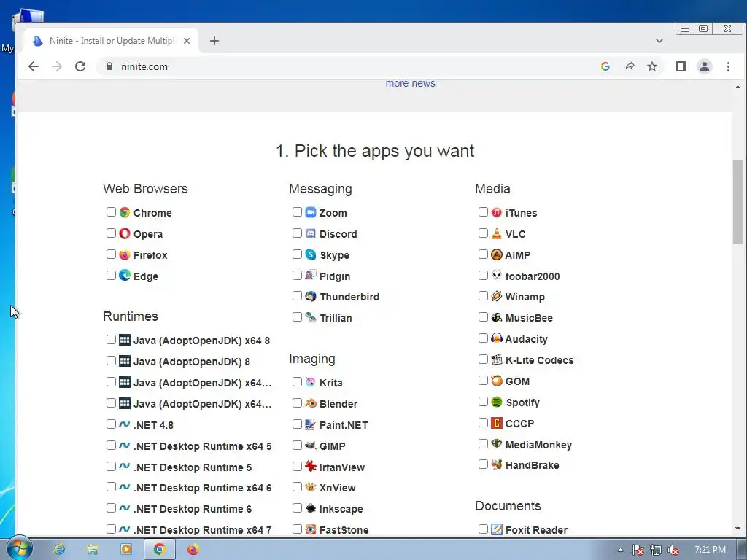Check the Paint.NET checkbox
This screenshot has height=560, width=747.
pyautogui.click(x=297, y=424)
